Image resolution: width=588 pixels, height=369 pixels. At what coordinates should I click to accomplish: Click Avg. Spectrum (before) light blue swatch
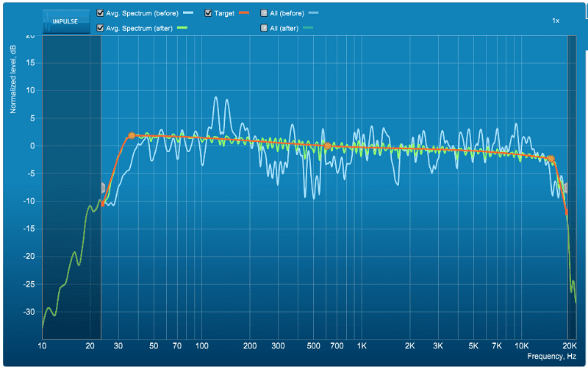pos(188,12)
